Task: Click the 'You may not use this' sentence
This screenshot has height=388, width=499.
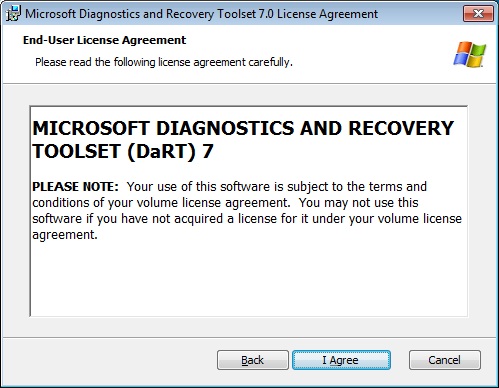Action: coord(358,203)
